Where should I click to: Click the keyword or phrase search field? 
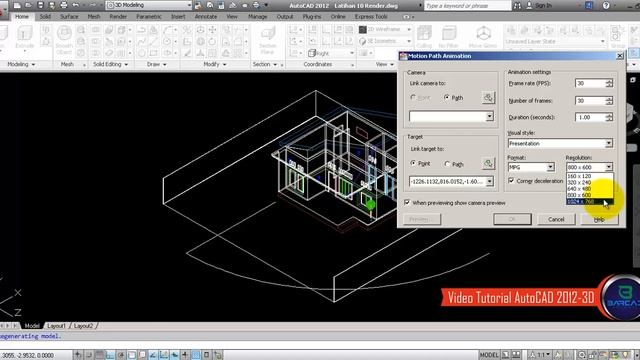pos(467,6)
